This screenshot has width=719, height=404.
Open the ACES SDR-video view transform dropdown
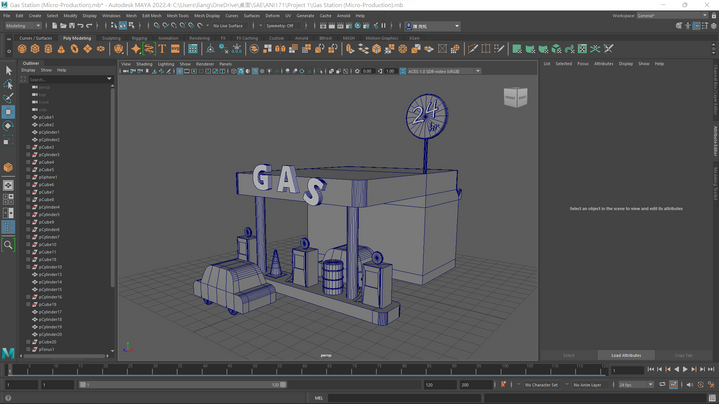point(444,71)
